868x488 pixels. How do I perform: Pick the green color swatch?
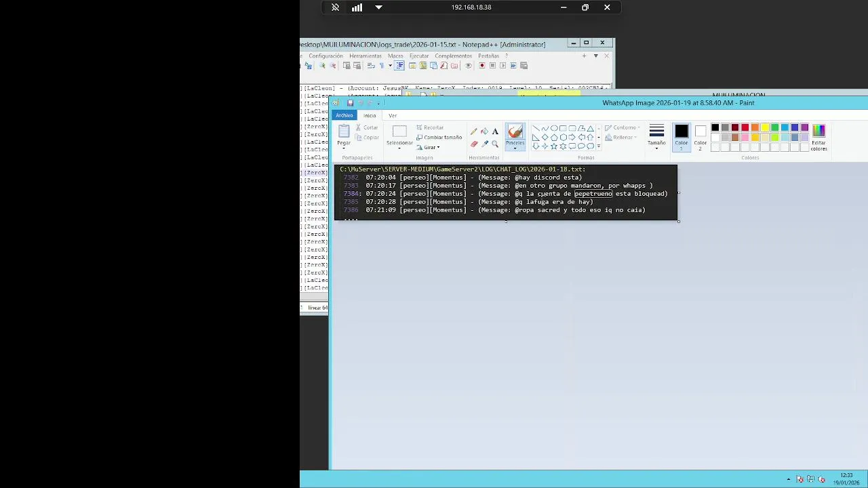(x=775, y=127)
